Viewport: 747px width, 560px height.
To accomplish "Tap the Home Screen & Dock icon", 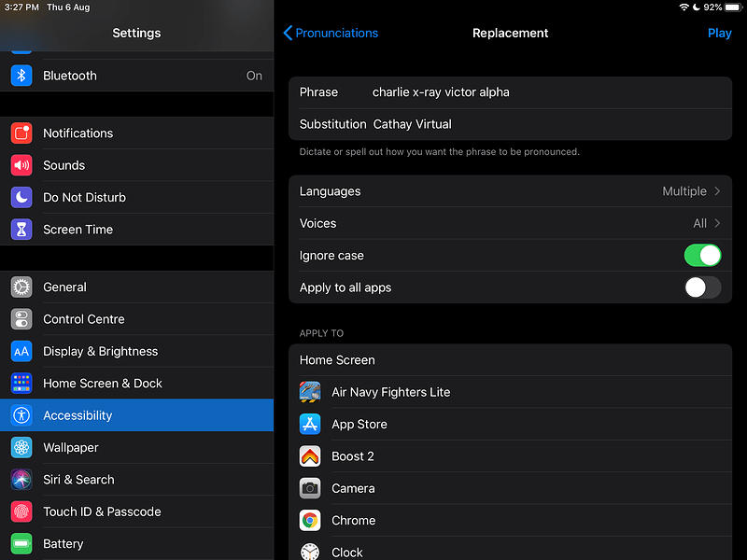I will pyautogui.click(x=21, y=384).
